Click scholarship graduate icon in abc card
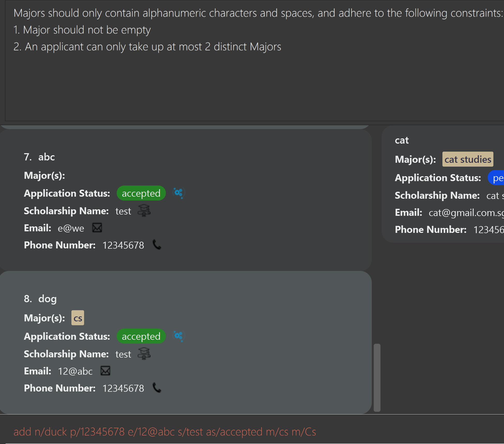The height and width of the screenshot is (444, 504). tap(144, 211)
